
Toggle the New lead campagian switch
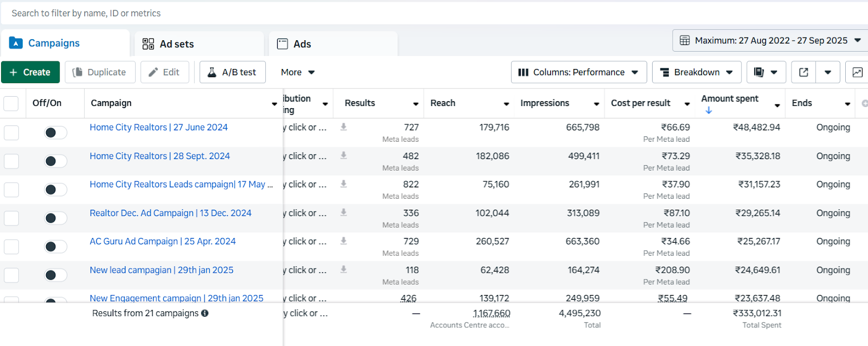point(55,275)
